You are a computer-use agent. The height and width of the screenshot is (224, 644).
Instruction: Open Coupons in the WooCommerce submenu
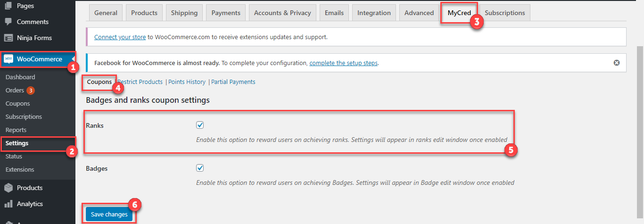click(x=17, y=103)
